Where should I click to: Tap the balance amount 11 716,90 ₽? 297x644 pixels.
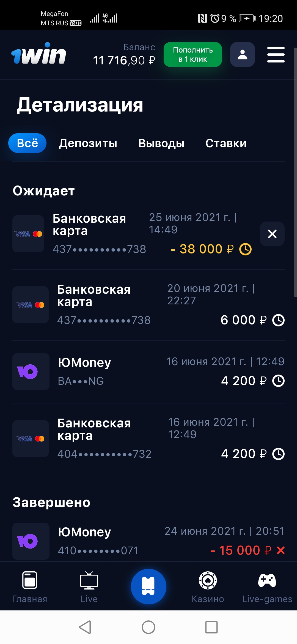click(x=124, y=61)
